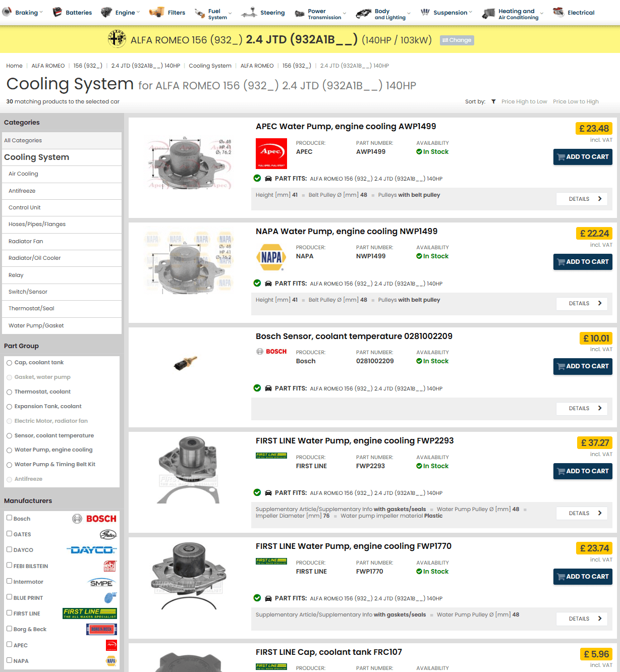Open the APEC water pump product image
The height and width of the screenshot is (672, 620).
pyautogui.click(x=190, y=164)
